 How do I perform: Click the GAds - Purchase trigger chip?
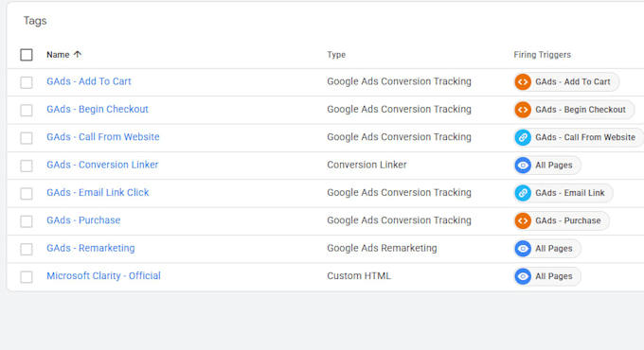click(x=561, y=220)
